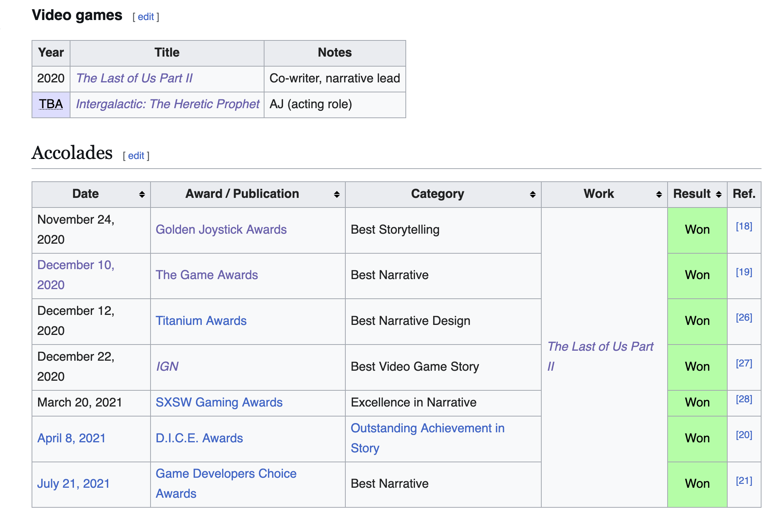Follow the Titanium Awards link

click(201, 321)
